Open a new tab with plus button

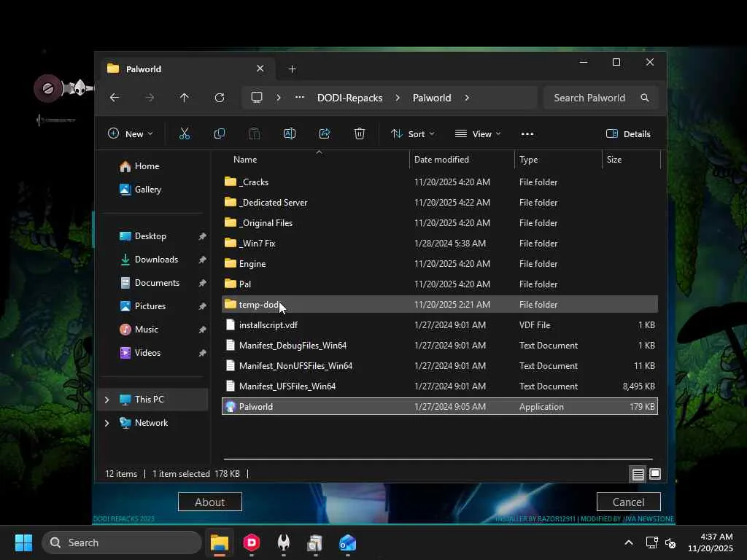(292, 69)
